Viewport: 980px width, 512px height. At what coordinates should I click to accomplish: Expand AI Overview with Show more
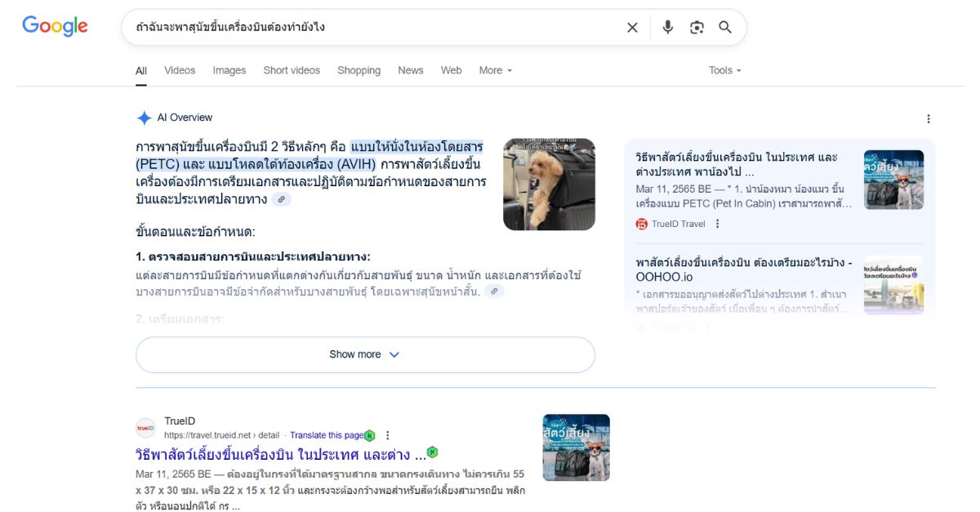[365, 354]
